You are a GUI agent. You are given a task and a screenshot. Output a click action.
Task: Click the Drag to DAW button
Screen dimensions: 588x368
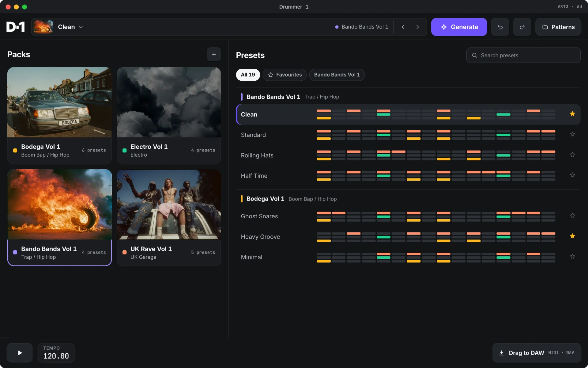point(537,353)
